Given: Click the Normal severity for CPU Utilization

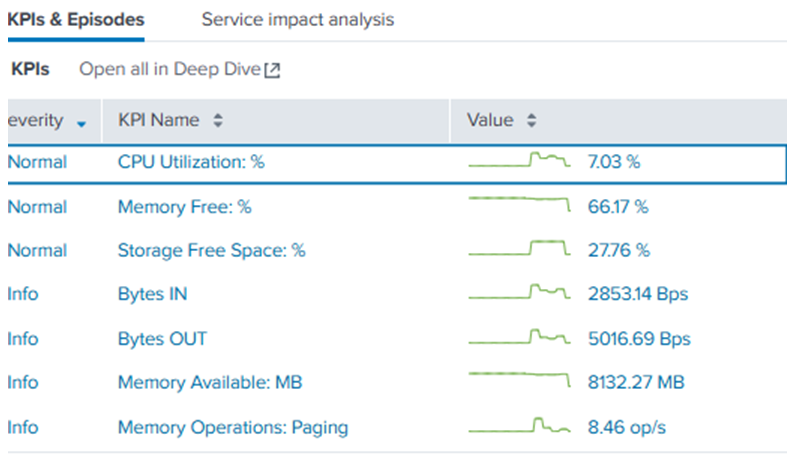Looking at the screenshot, I should [x=36, y=162].
